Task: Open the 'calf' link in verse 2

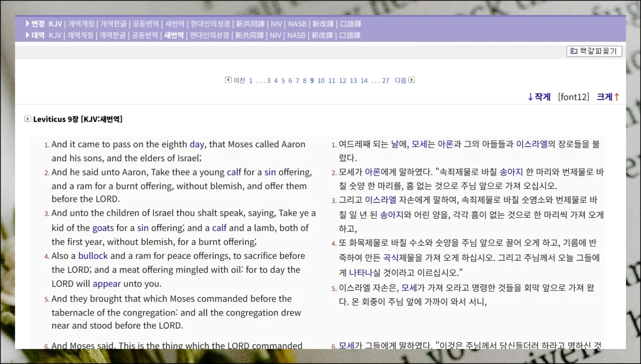Action: click(234, 172)
